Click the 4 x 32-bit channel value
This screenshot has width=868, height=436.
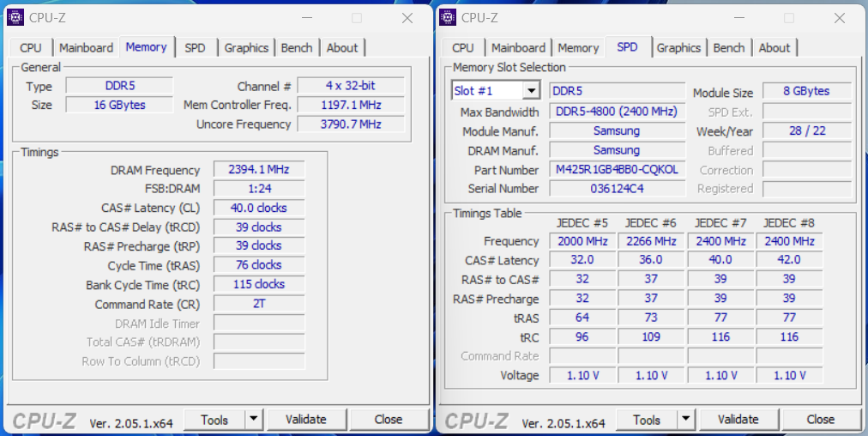351,86
